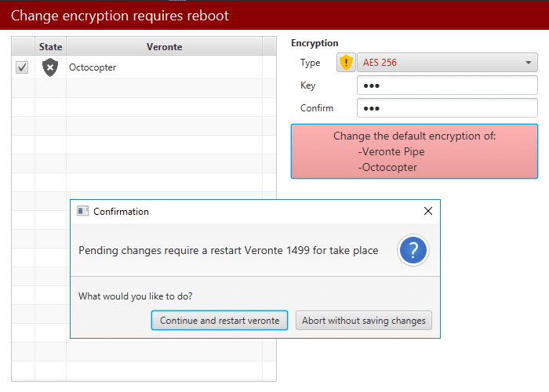Click the Change the default encryption warning box

414,151
